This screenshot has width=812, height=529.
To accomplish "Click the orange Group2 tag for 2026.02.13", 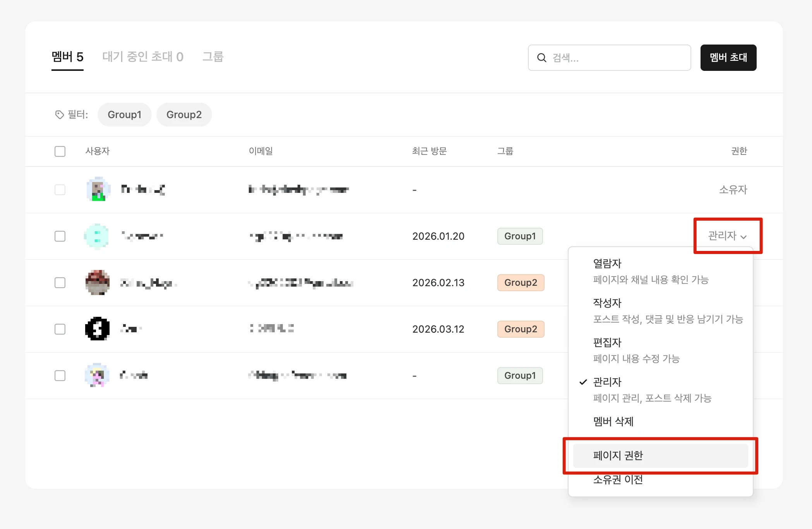I will 520,283.
